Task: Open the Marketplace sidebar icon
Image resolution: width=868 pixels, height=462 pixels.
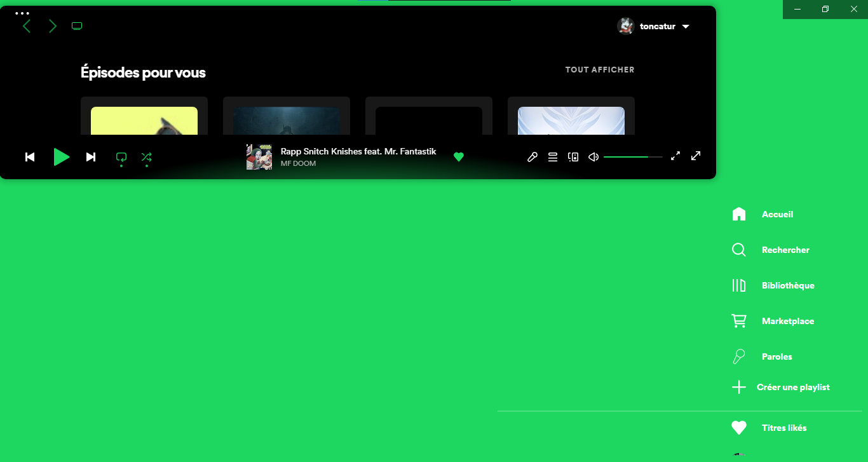Action: (x=788, y=321)
